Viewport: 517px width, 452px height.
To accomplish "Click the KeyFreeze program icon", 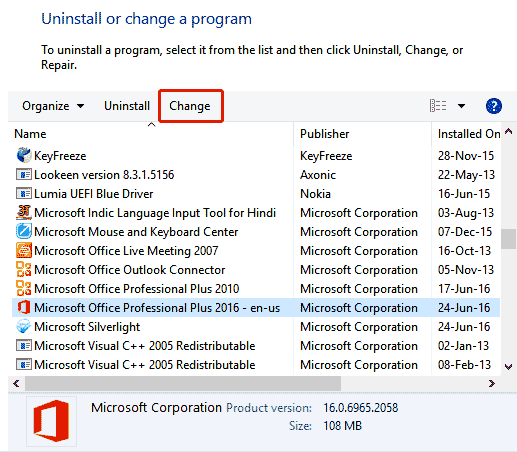I will tap(24, 155).
